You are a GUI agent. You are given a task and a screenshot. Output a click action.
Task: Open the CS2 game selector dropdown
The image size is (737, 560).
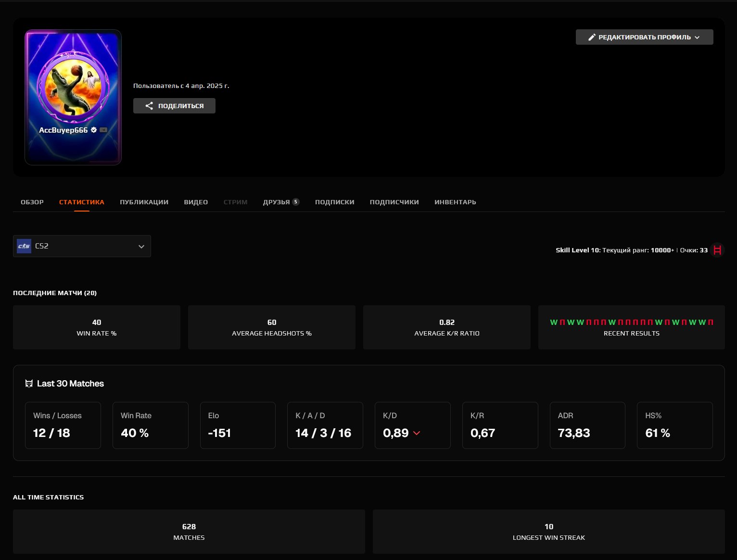point(82,246)
